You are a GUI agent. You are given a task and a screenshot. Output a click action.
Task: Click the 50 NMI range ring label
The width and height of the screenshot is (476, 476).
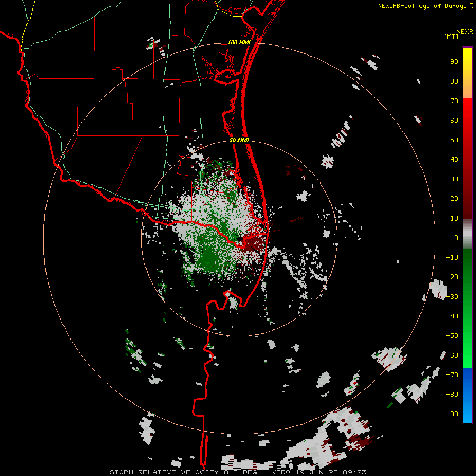pyautogui.click(x=239, y=140)
